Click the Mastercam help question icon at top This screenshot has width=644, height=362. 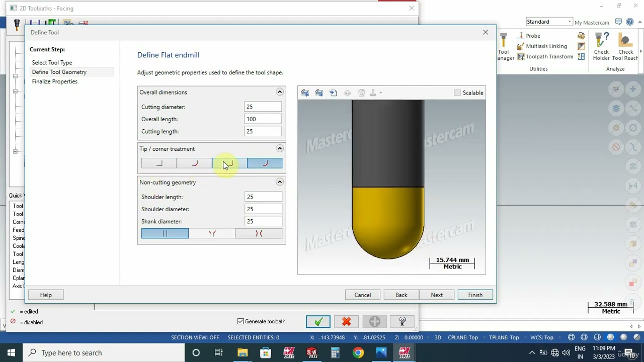(x=630, y=22)
